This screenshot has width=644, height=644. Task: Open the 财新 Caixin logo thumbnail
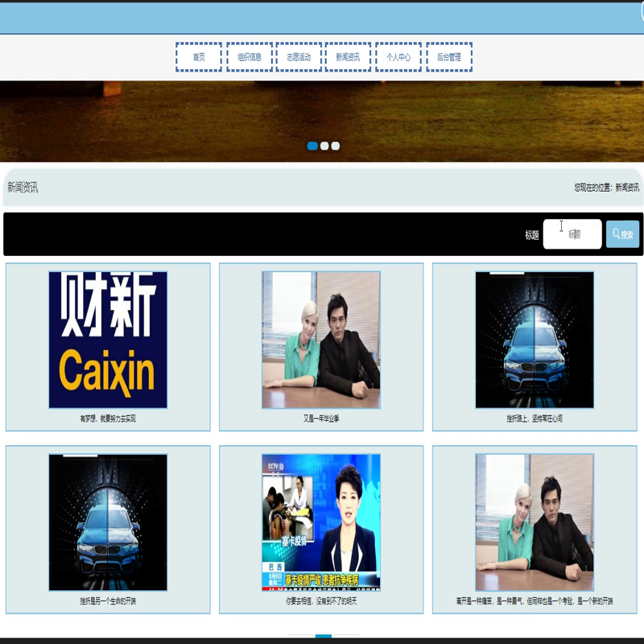pos(108,340)
